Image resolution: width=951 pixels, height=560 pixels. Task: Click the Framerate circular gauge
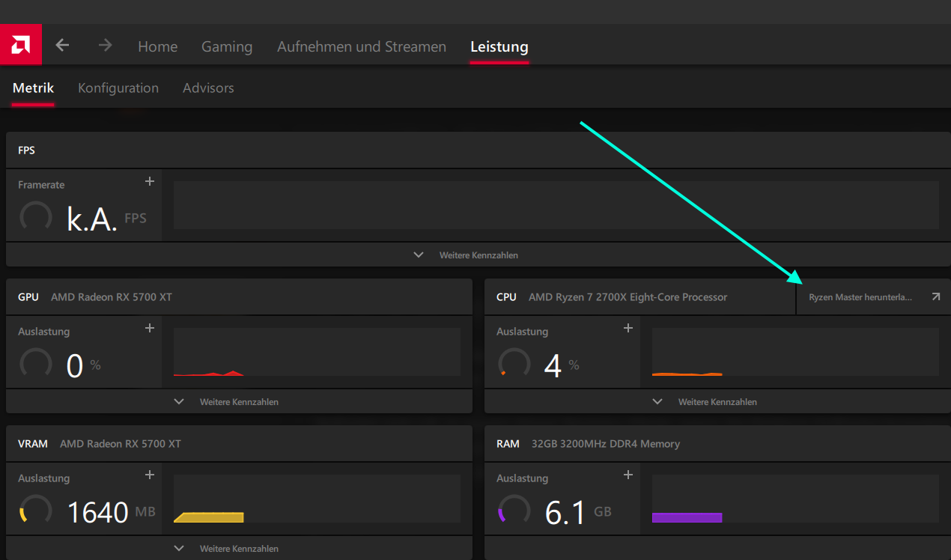[36, 217]
